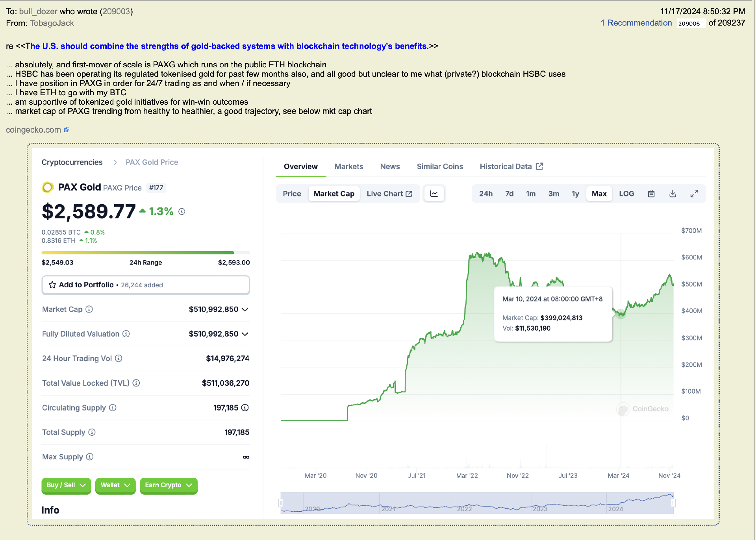Click the Circulating Supply verification info icon
Image resolution: width=756 pixels, height=540 pixels.
(245, 408)
